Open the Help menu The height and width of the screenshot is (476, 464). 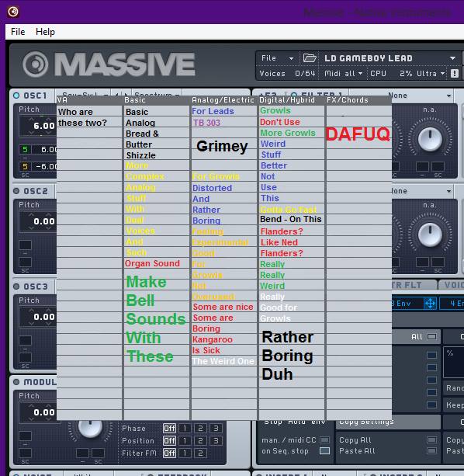pos(45,32)
